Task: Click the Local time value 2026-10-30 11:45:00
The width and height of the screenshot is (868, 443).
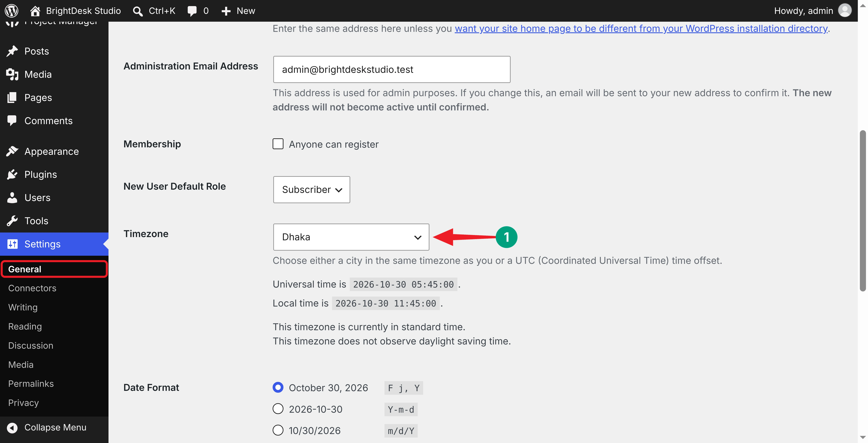Action: (x=386, y=304)
